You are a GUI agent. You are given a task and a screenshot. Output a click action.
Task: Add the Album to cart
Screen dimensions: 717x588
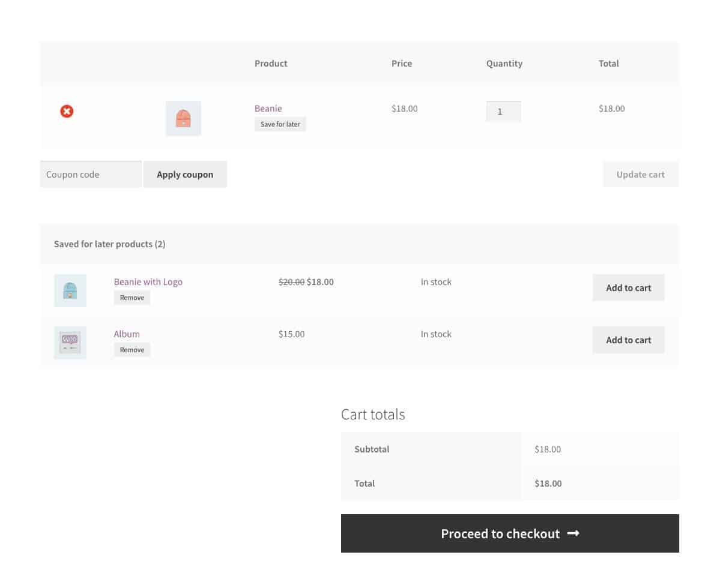click(628, 340)
